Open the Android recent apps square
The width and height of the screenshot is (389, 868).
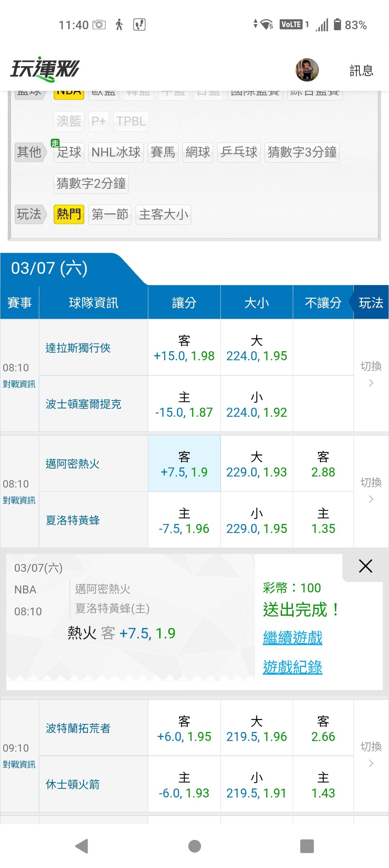tap(307, 846)
